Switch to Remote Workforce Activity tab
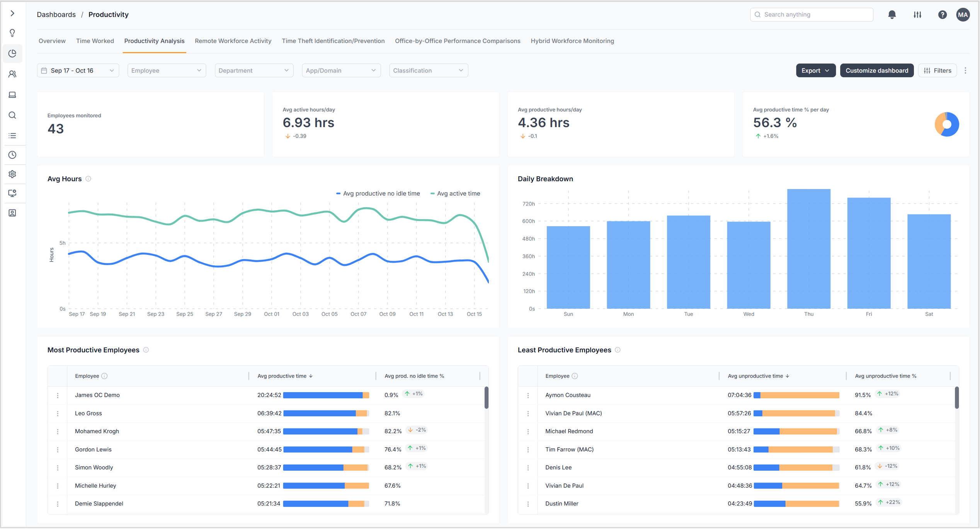The height and width of the screenshot is (529, 980). 233,41
